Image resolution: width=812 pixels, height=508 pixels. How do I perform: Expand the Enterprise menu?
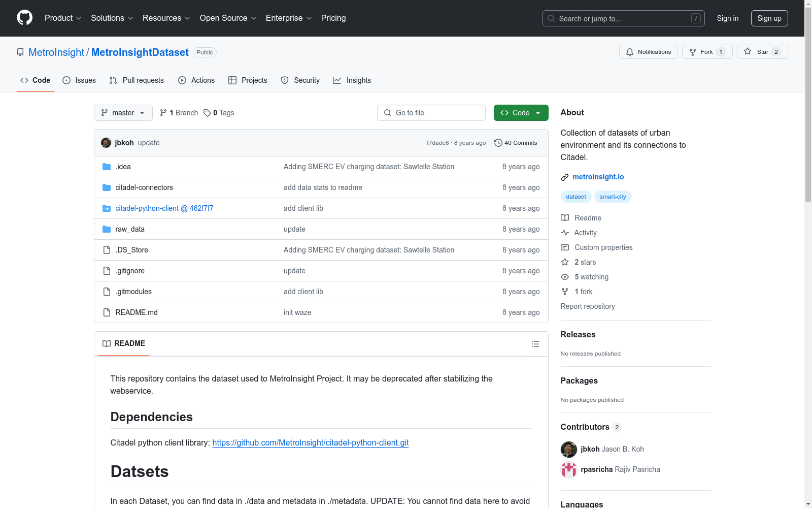[x=289, y=18]
